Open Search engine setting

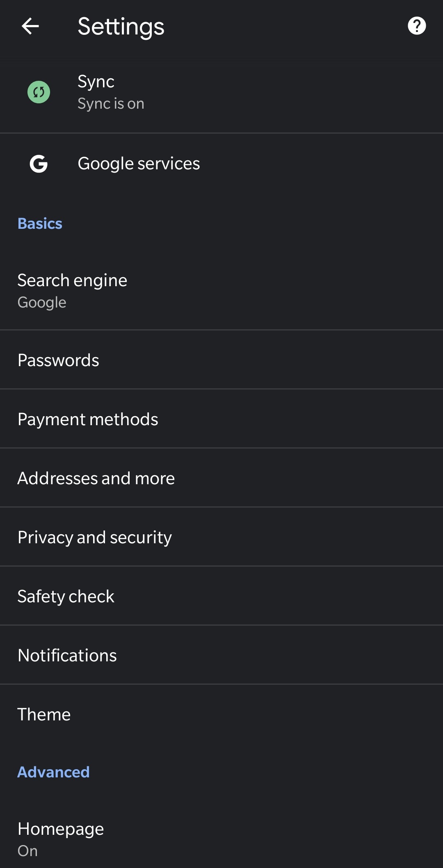(x=221, y=291)
